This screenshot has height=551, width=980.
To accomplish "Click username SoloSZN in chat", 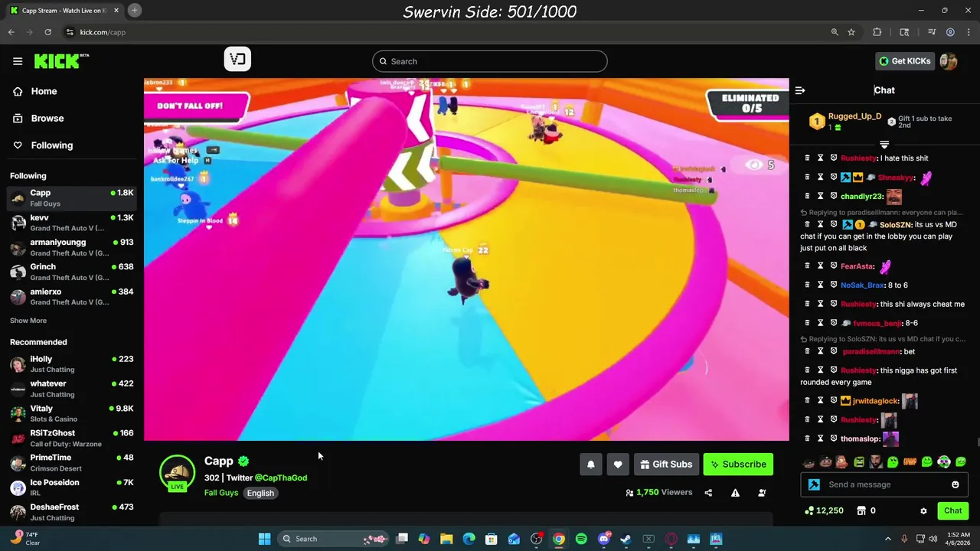I will (x=896, y=225).
